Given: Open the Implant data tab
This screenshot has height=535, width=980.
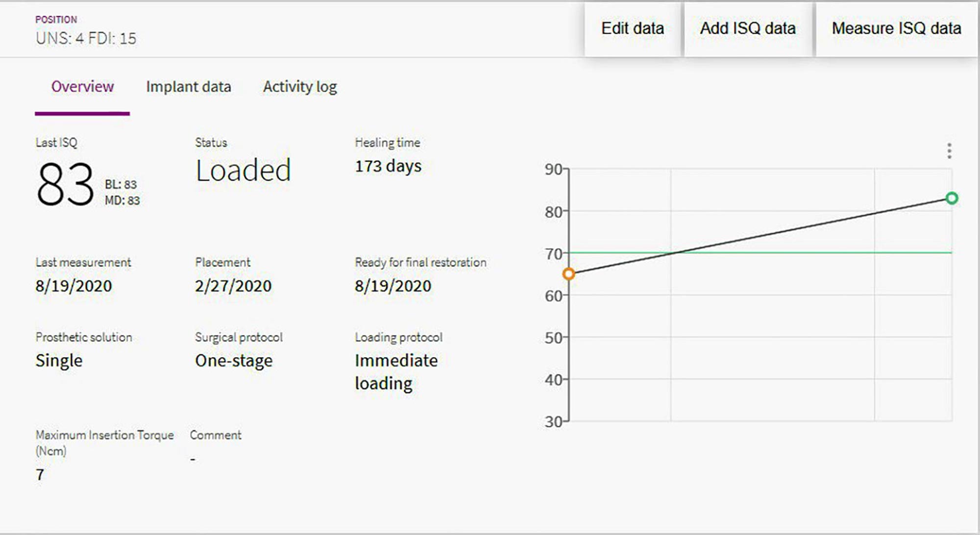Looking at the screenshot, I should tap(189, 87).
